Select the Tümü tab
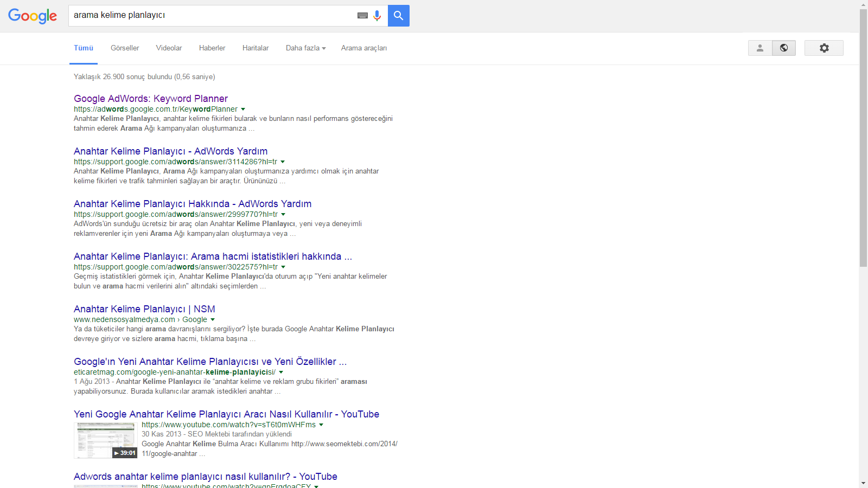 point(84,48)
